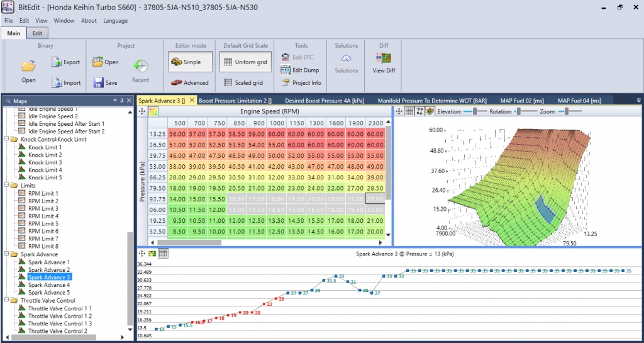Select RPM Limit 8 in tree
This screenshot has width=644, height=343.
coord(43,246)
